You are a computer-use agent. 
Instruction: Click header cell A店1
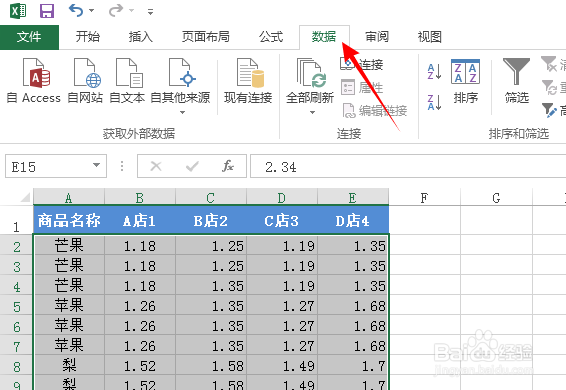(140, 220)
